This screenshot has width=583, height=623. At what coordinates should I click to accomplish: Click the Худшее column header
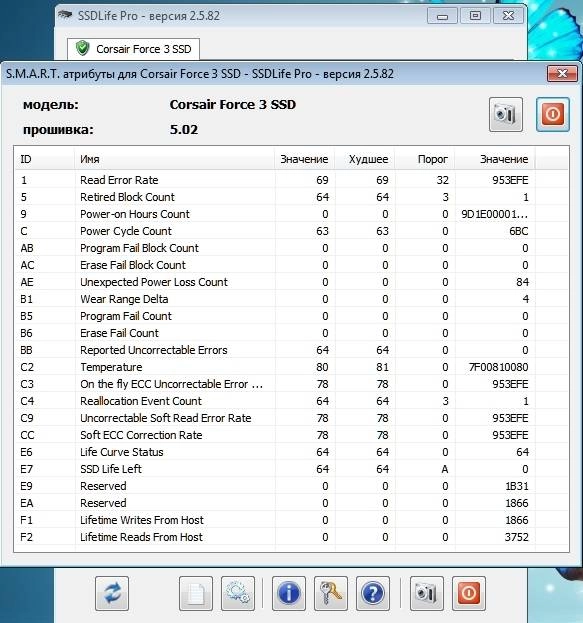[x=365, y=159]
